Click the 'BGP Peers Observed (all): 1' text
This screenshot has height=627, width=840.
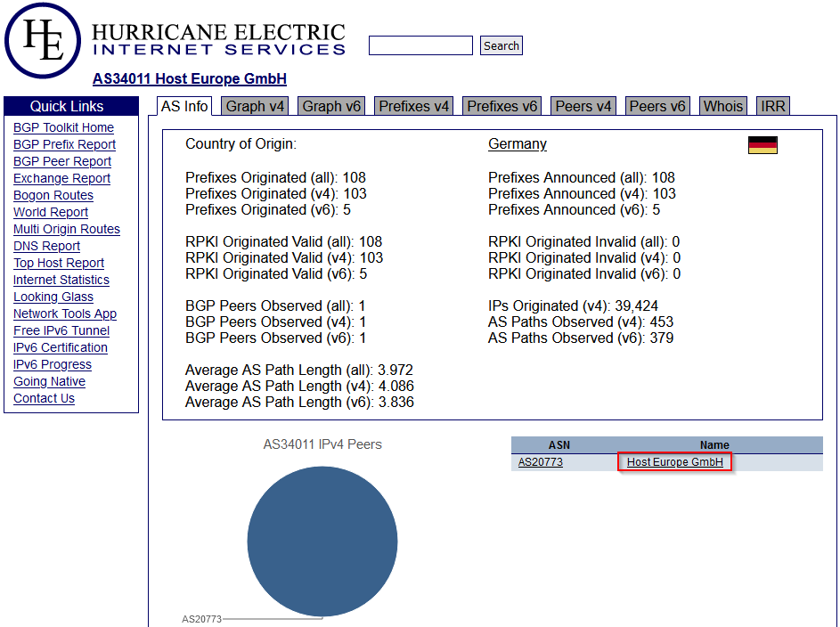[275, 306]
